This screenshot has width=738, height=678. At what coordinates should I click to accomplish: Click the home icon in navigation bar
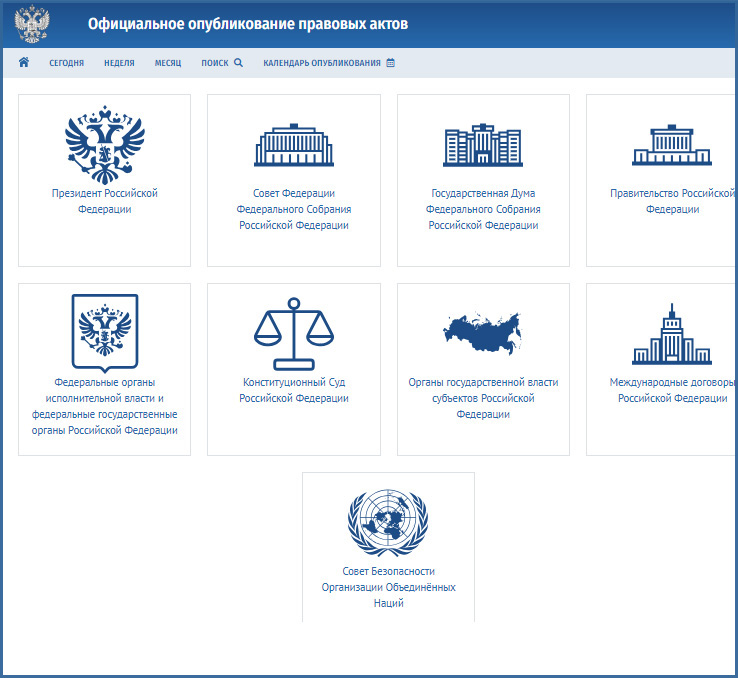24,62
